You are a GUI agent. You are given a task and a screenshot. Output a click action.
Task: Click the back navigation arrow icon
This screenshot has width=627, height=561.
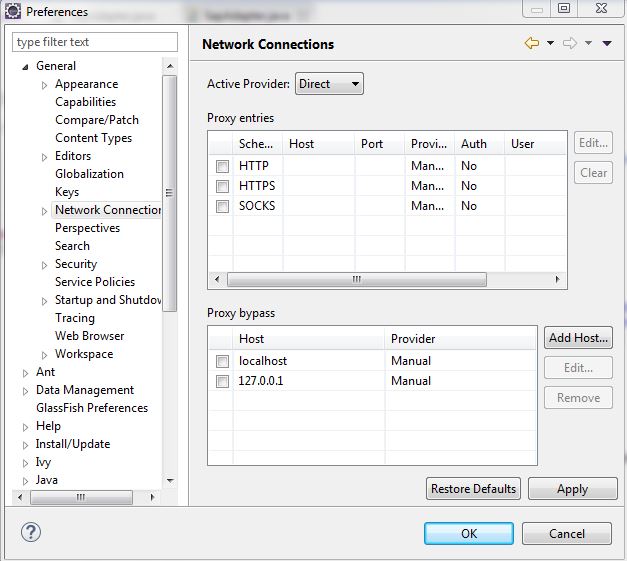(532, 43)
